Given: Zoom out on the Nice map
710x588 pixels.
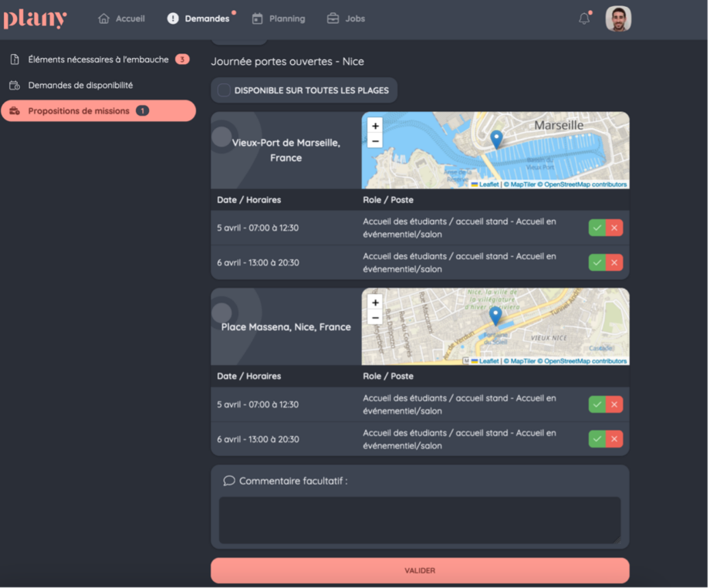Looking at the screenshot, I should [x=375, y=317].
